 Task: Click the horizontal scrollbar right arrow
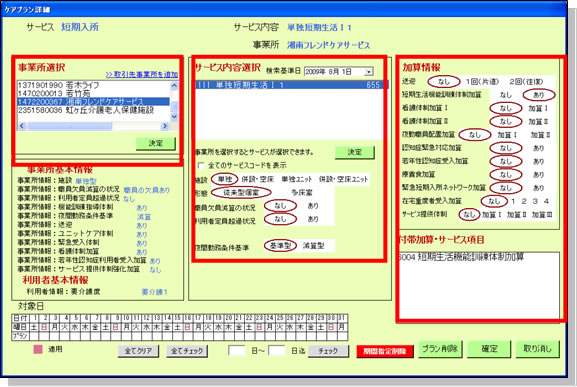tap(164, 126)
